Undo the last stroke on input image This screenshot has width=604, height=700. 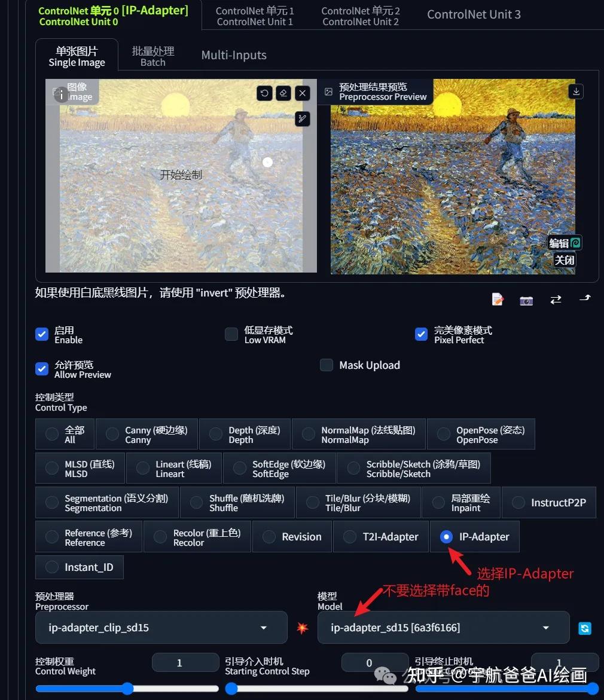coord(264,93)
